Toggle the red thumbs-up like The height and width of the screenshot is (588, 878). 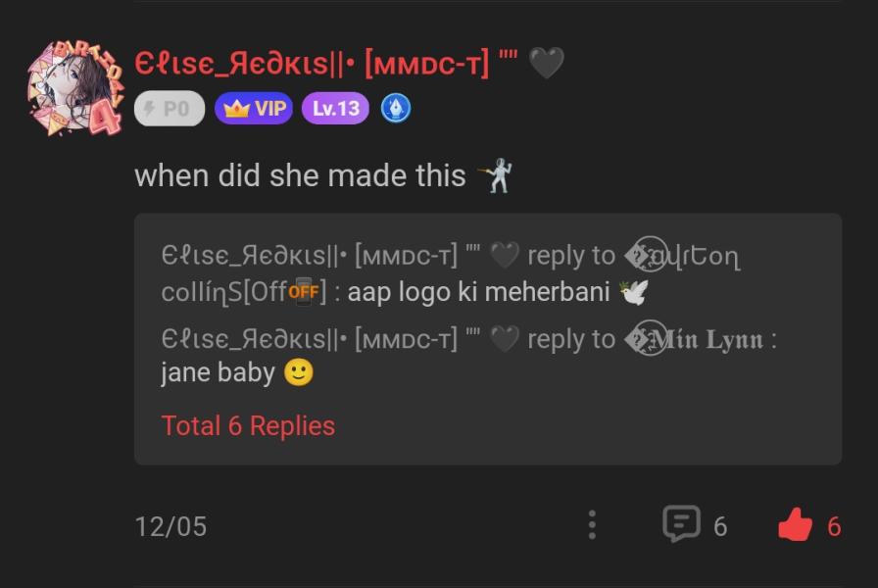pos(796,526)
